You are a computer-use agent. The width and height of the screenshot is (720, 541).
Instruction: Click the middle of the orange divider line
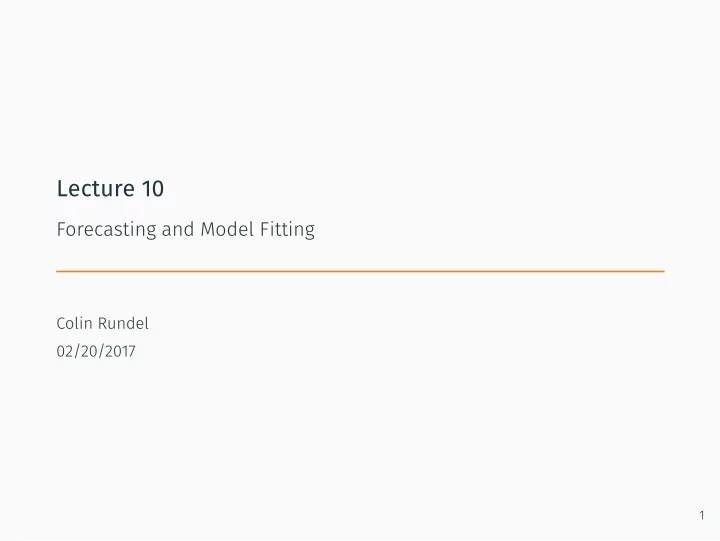click(x=360, y=271)
